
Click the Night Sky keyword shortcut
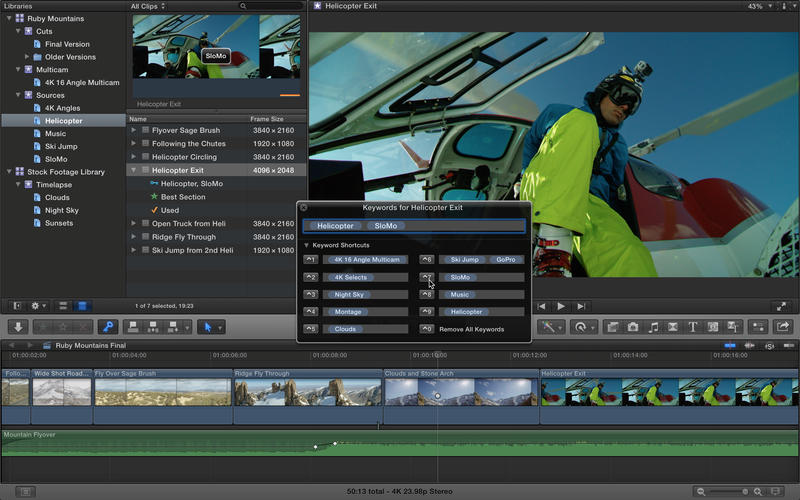(x=350, y=295)
